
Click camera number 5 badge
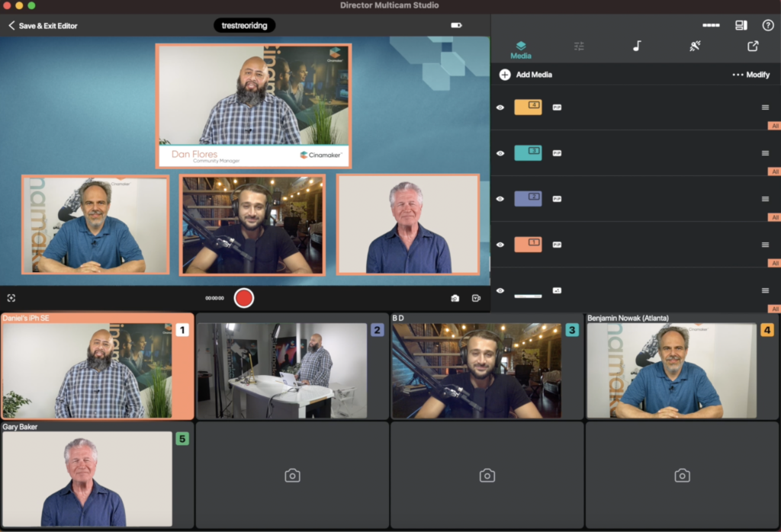182,439
